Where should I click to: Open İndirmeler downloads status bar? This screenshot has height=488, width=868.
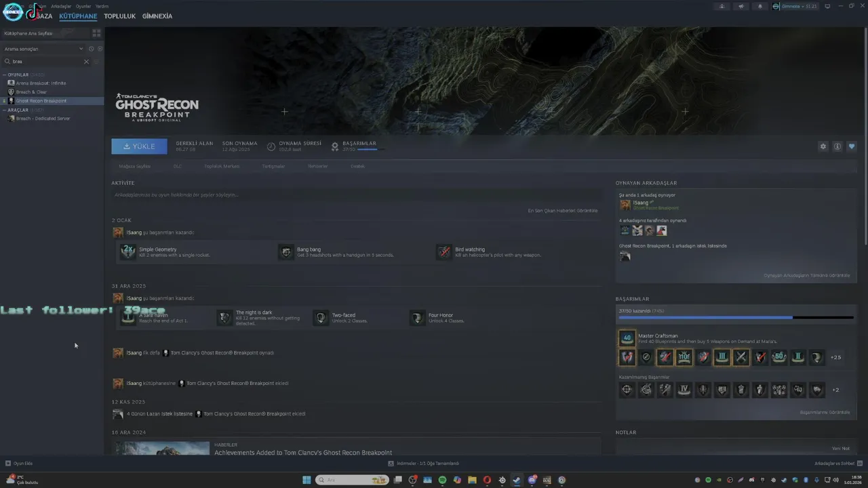(424, 464)
